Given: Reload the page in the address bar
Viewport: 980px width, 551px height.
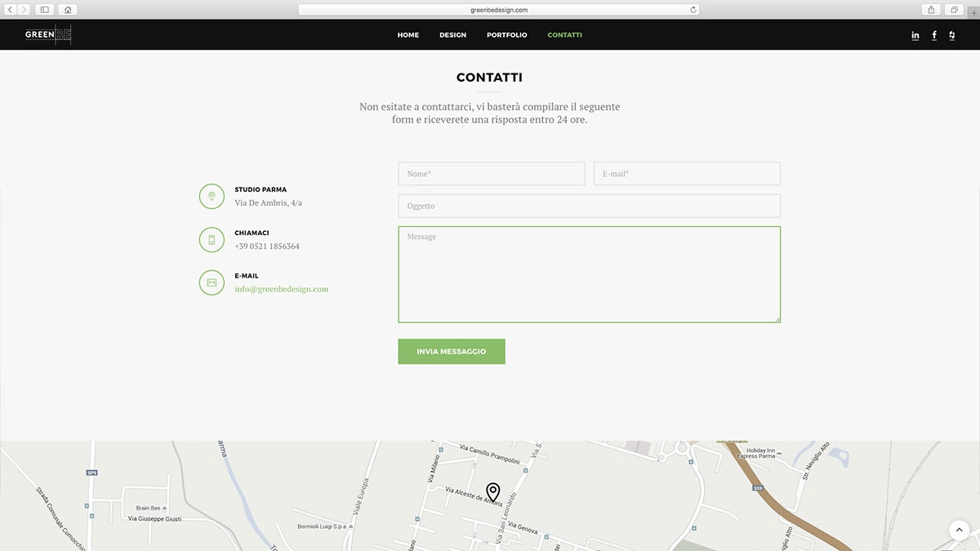Looking at the screenshot, I should click(693, 10).
